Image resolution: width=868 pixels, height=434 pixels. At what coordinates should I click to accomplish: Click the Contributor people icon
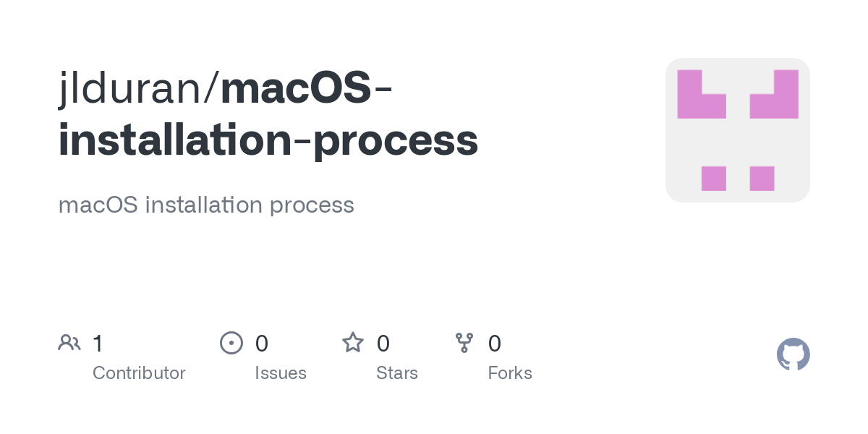click(69, 343)
